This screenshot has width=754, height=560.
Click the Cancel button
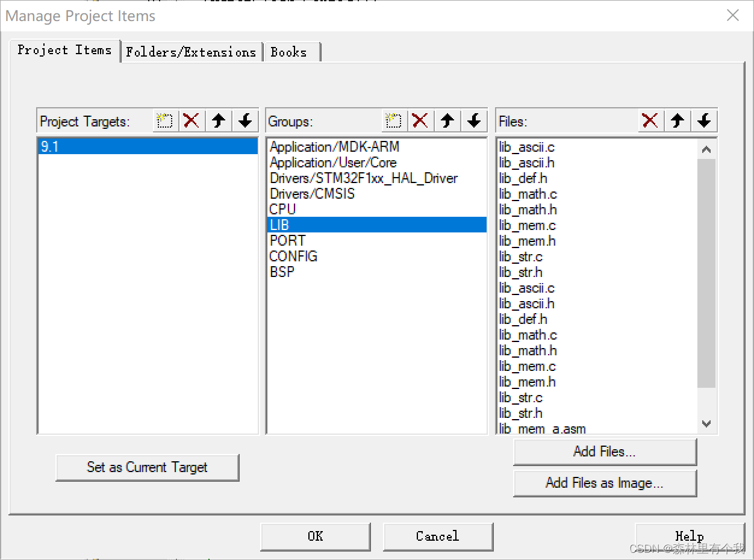(x=438, y=536)
